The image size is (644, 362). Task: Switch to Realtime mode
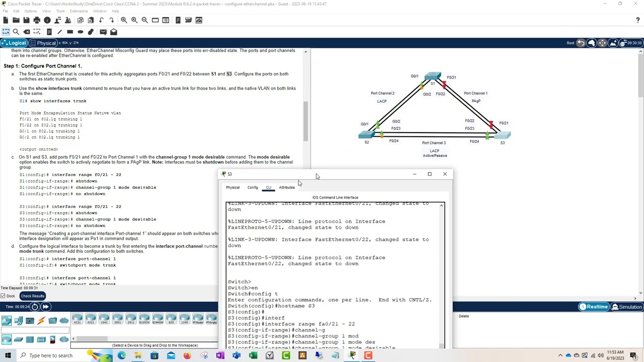tap(593, 307)
